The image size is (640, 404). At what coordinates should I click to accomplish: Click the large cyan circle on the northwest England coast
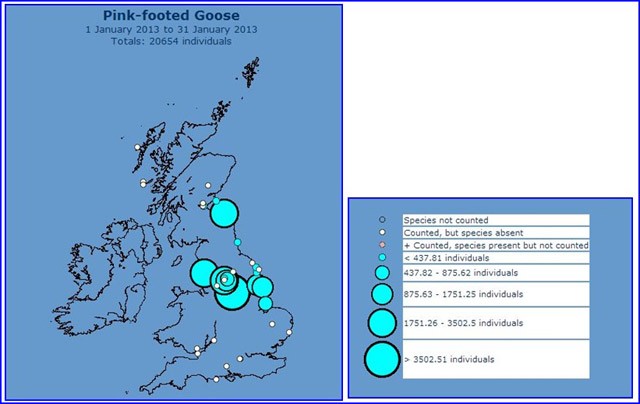[204, 273]
